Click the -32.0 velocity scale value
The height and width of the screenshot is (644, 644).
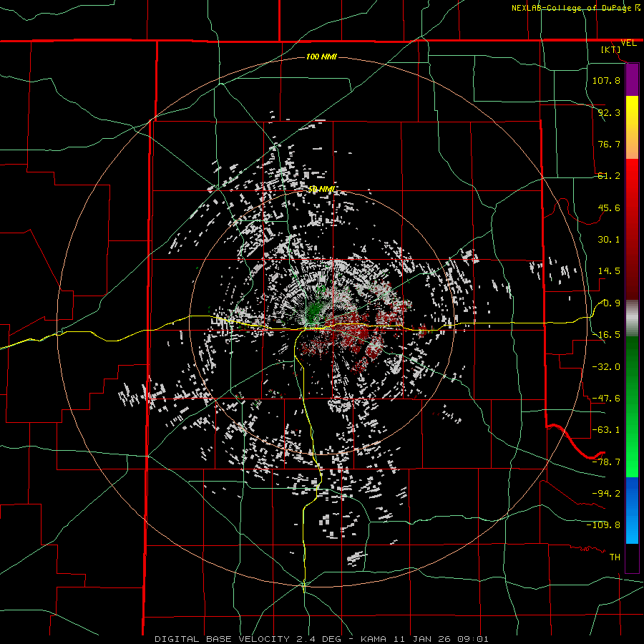(606, 367)
